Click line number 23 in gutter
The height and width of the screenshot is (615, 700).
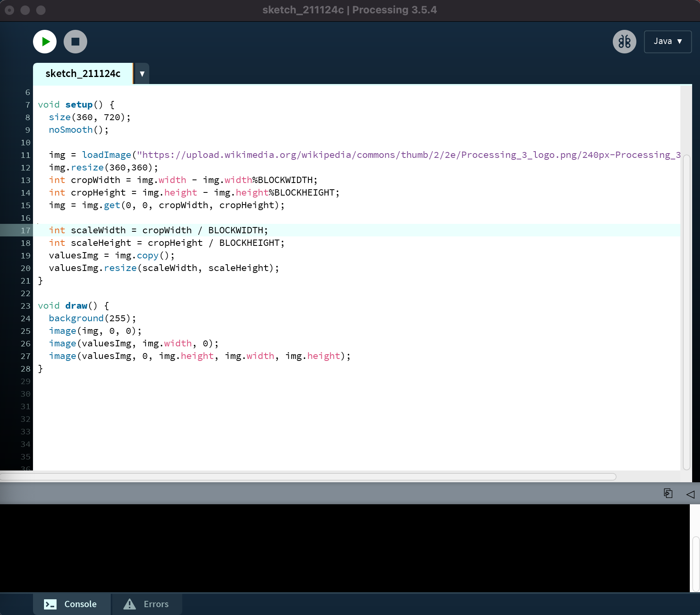(x=26, y=306)
